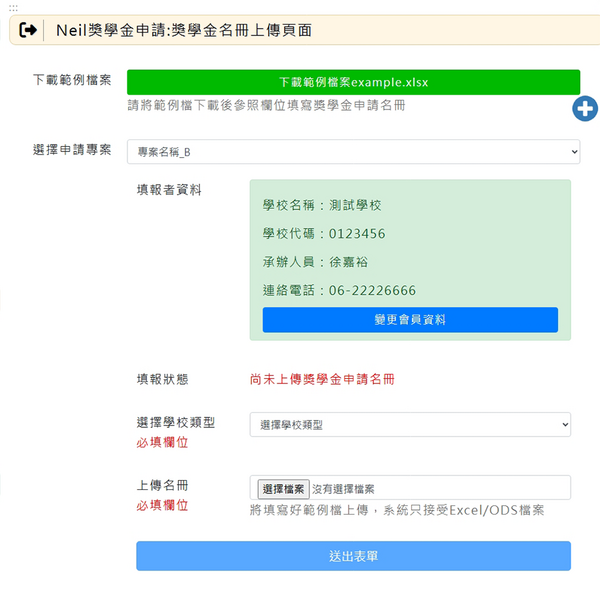Click the 填報狀態 label
This screenshot has width=600, height=600.
[x=163, y=379]
